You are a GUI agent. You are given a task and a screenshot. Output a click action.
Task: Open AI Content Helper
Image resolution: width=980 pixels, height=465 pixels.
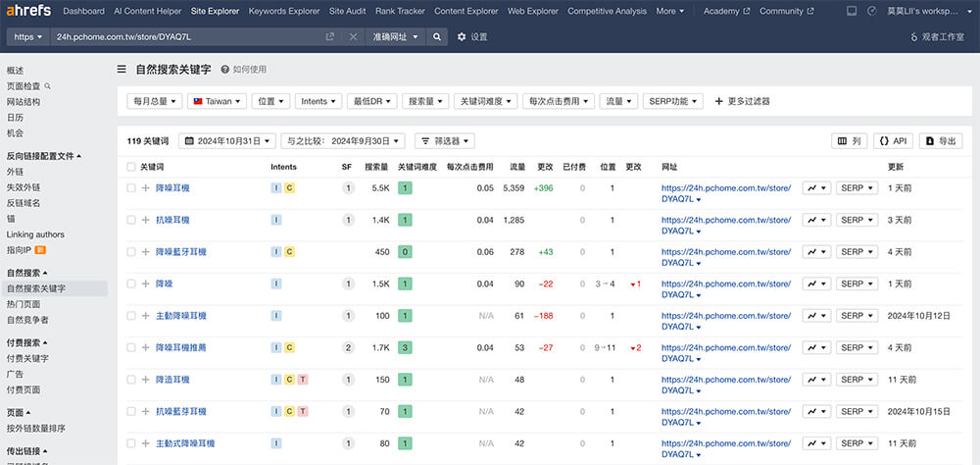(x=148, y=11)
